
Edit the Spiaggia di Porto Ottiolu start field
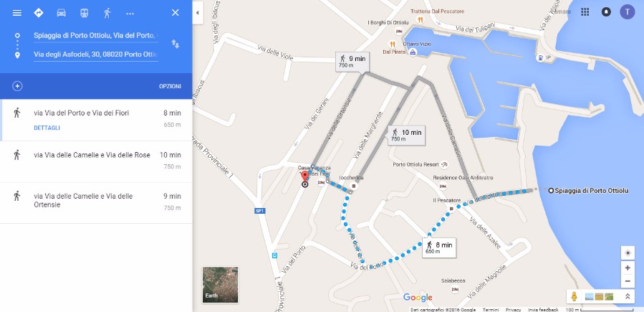[96, 36]
